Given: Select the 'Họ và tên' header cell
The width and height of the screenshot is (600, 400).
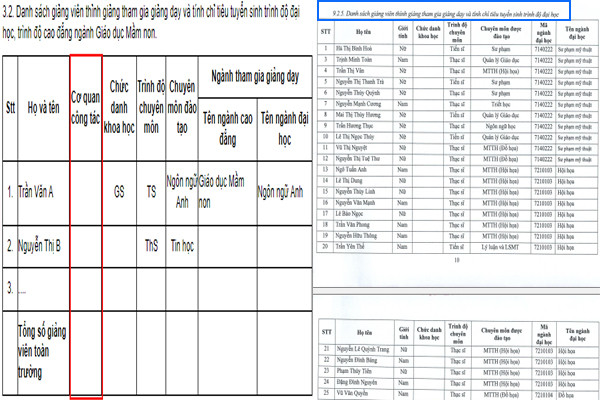Looking at the screenshot, I should pyautogui.click(x=43, y=108).
